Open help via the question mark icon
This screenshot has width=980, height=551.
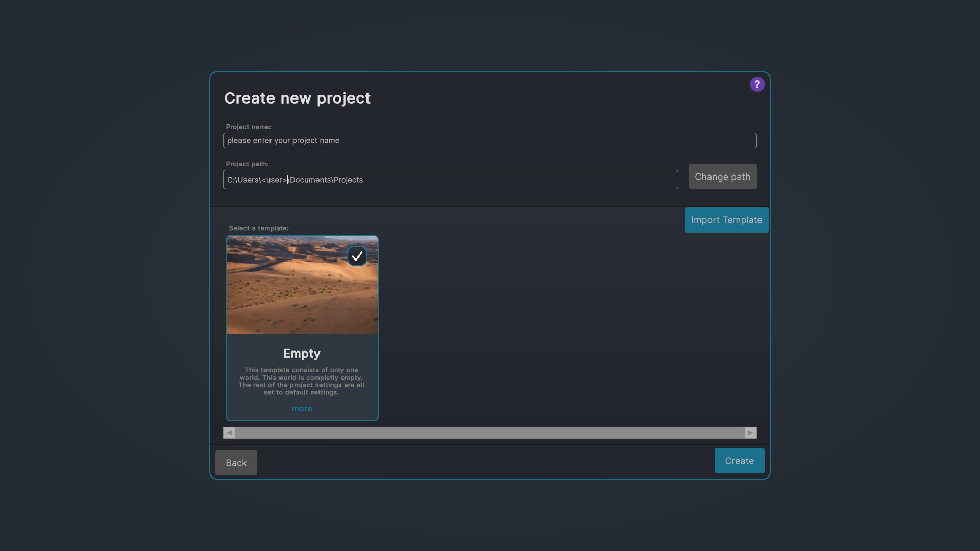pos(757,84)
